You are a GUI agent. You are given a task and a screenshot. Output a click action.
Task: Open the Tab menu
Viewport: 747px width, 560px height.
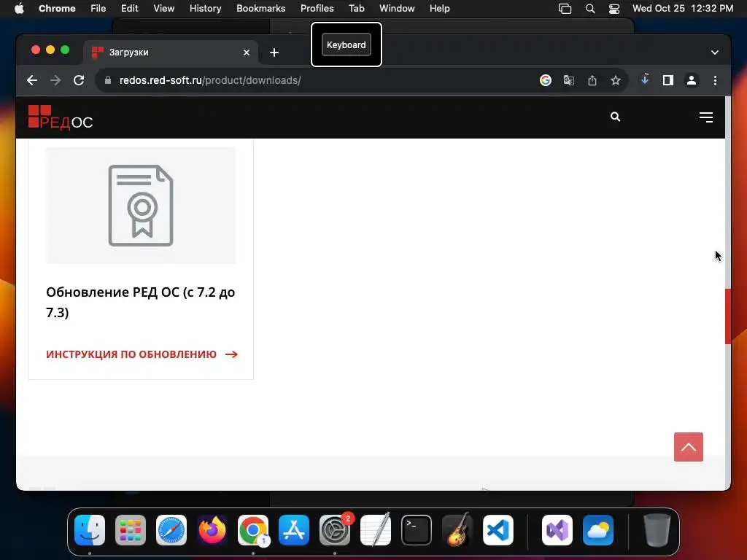[x=356, y=9]
